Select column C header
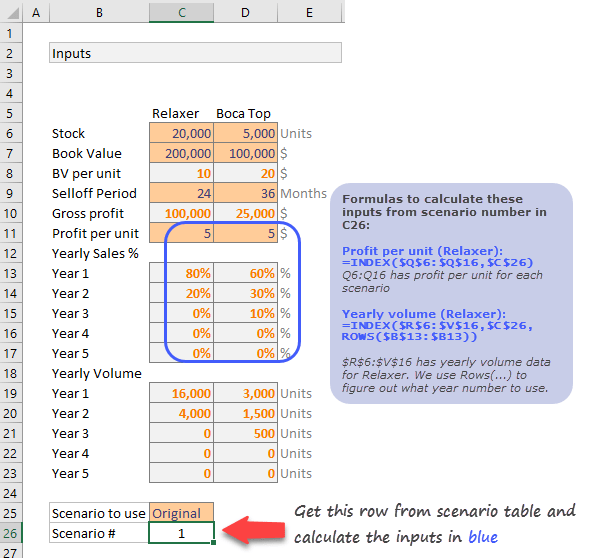This screenshot has height=558, width=590. pyautogui.click(x=181, y=12)
